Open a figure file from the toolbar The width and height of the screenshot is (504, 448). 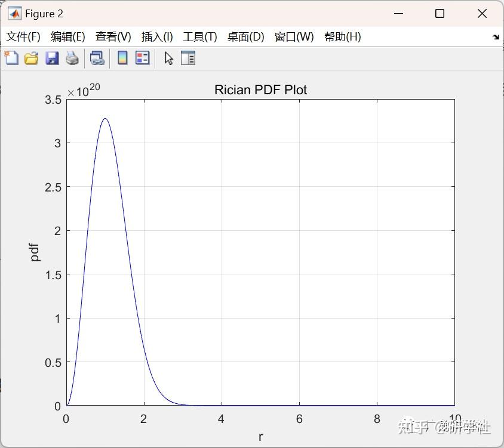point(31,58)
